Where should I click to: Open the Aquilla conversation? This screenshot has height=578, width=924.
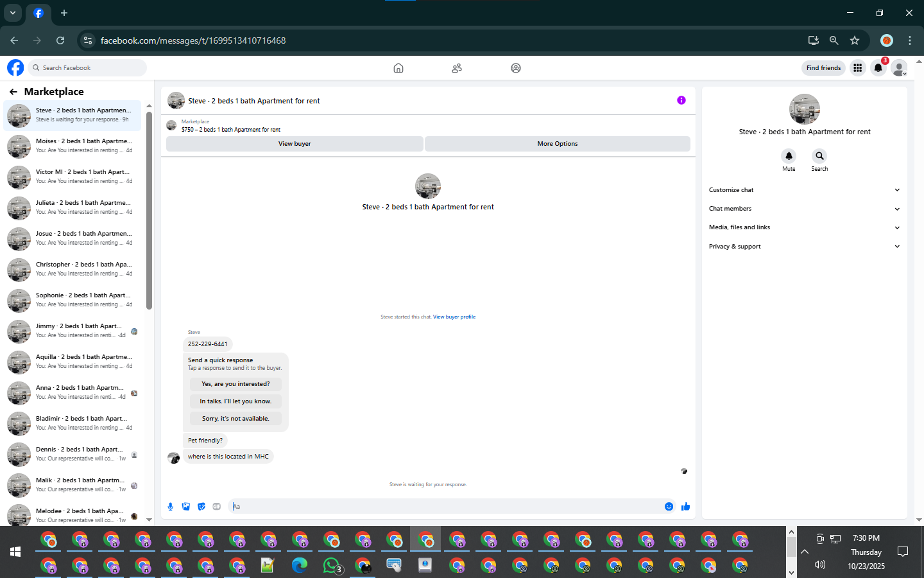72,362
